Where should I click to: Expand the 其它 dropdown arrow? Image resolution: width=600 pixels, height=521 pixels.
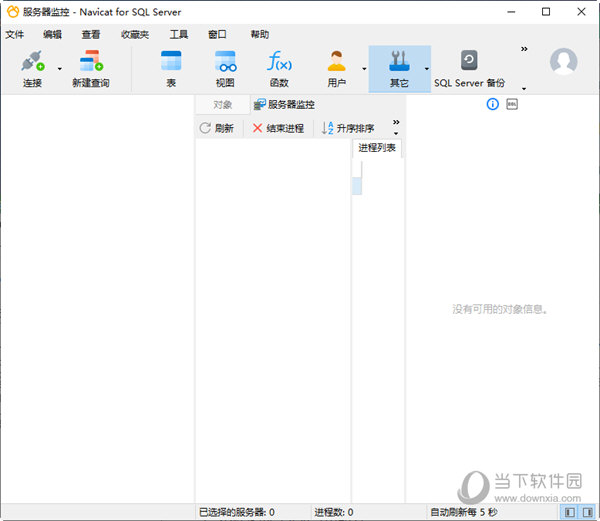[x=427, y=69]
